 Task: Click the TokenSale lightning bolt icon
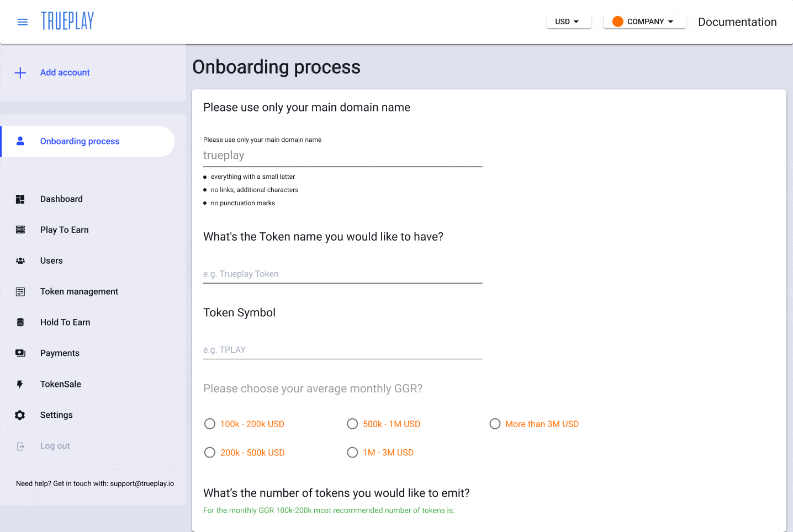click(20, 384)
